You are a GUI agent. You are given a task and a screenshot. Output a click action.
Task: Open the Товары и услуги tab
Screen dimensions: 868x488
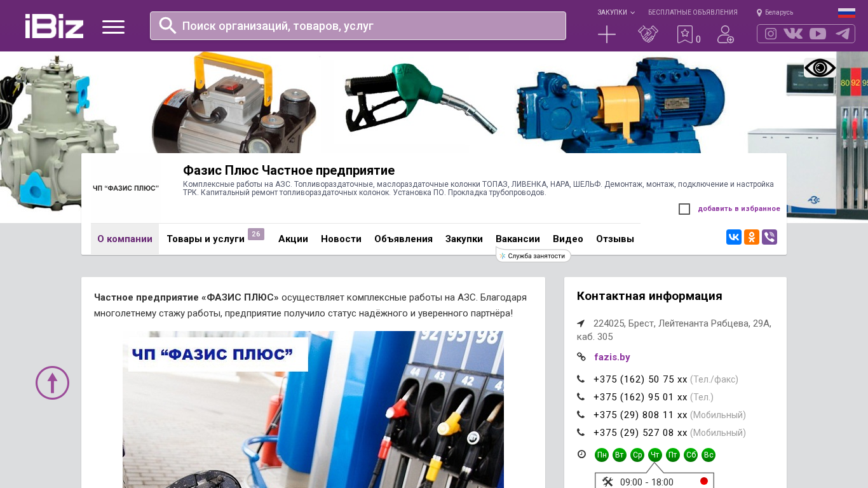click(206, 239)
